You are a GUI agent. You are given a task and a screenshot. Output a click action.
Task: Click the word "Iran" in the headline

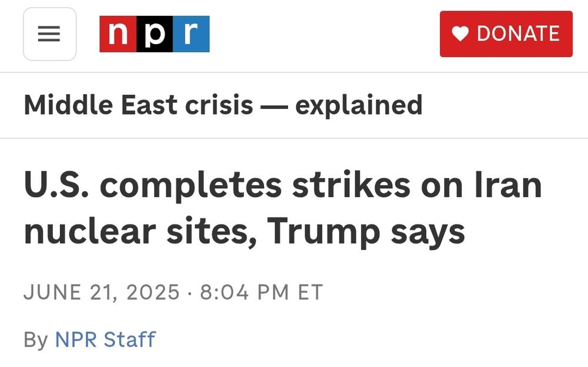pos(508,185)
